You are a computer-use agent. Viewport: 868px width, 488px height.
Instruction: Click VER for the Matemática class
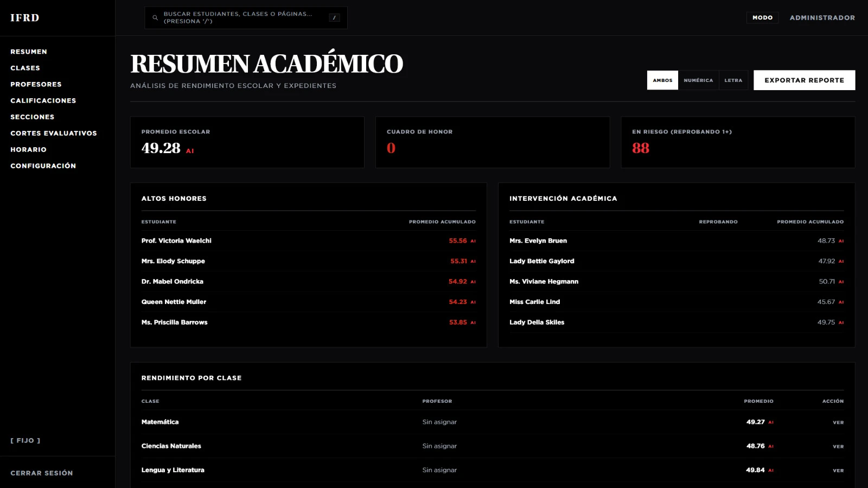tap(838, 422)
